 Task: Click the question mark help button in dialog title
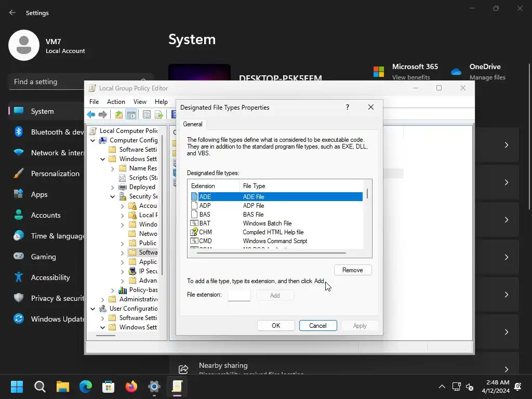point(348,107)
